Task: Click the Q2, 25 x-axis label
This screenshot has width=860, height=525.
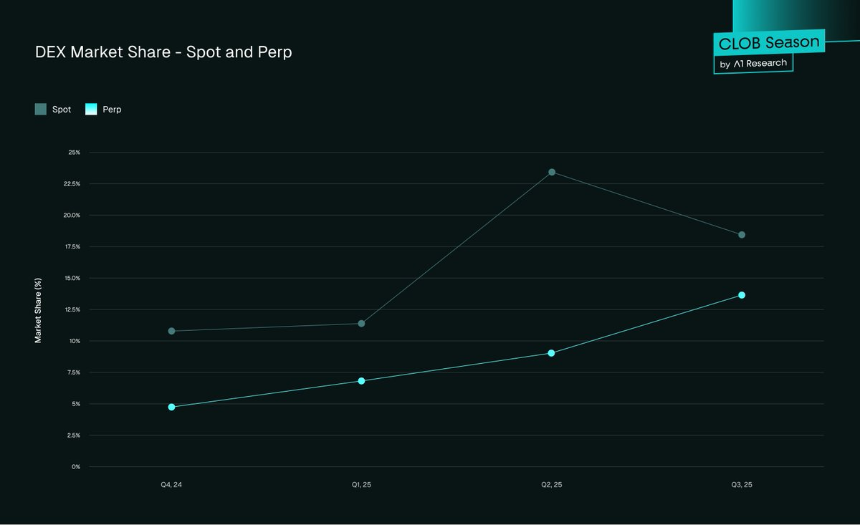Action: pyautogui.click(x=552, y=484)
